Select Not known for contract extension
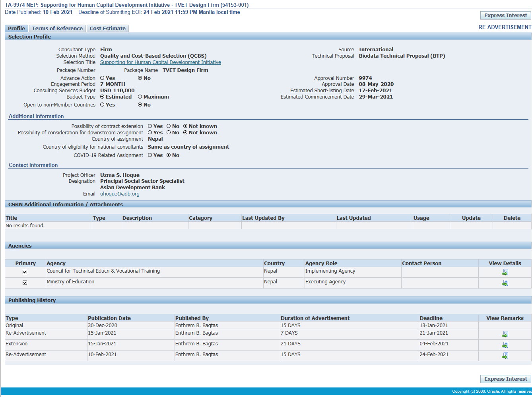 [x=185, y=126]
